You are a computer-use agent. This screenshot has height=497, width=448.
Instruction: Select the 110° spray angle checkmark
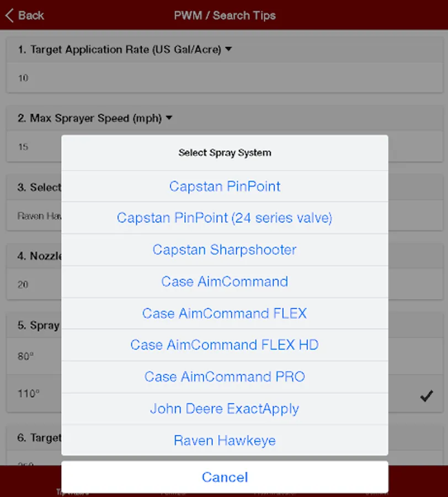tap(426, 396)
